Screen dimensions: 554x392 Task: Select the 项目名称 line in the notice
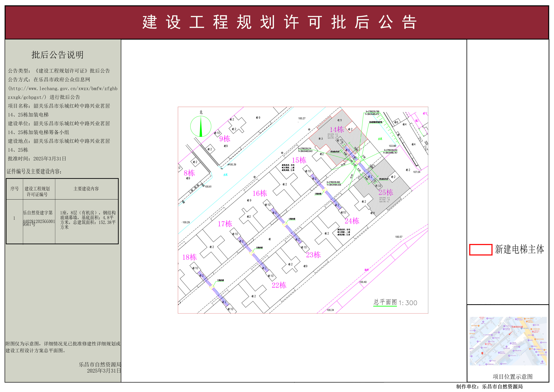tap(59, 110)
